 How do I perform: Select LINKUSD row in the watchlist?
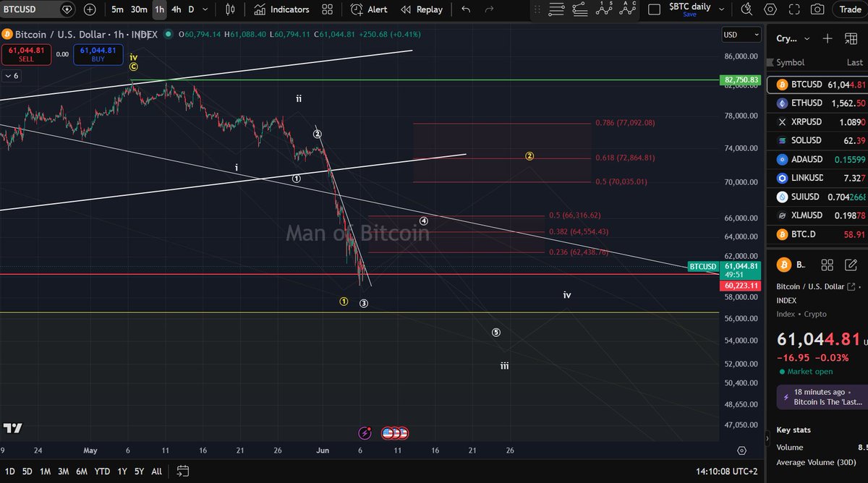point(817,178)
